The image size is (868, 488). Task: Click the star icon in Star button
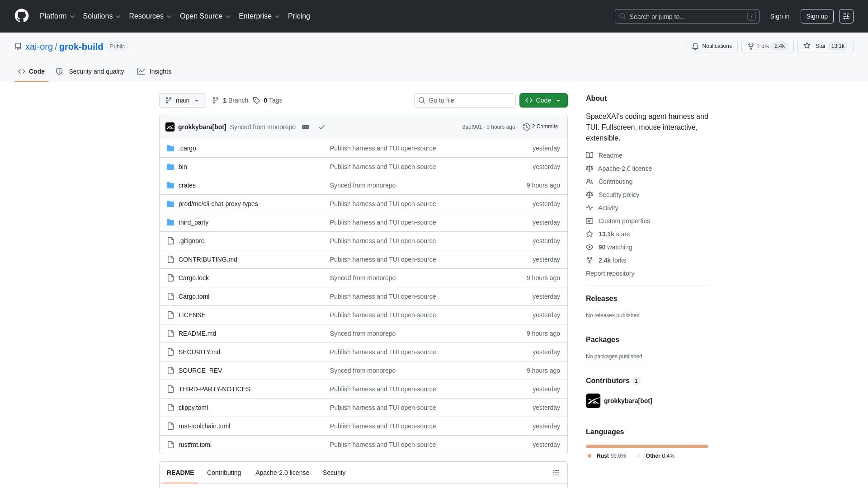coord(807,46)
